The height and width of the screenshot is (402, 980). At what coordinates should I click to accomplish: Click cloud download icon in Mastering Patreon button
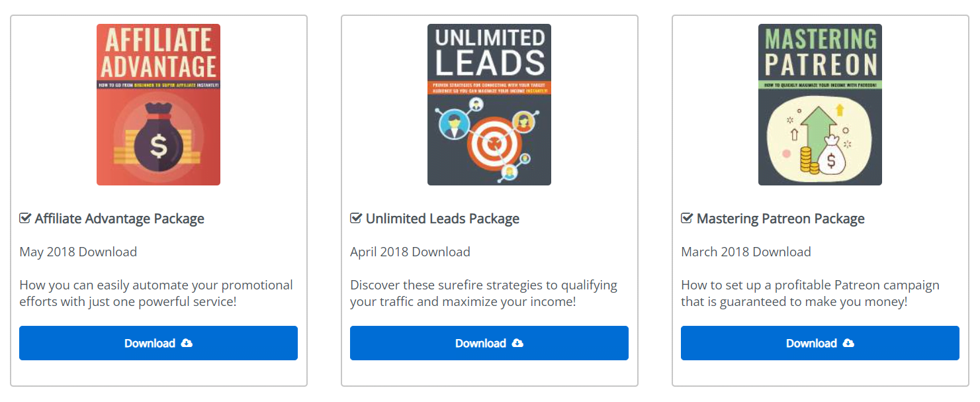848,343
